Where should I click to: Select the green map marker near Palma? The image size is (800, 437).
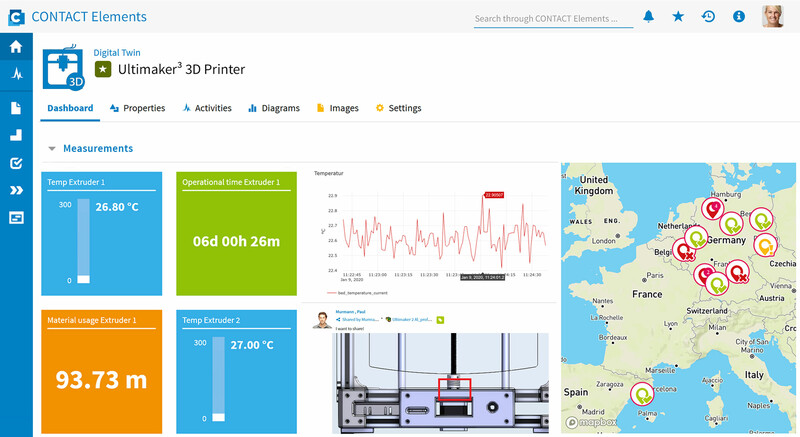[x=642, y=394]
